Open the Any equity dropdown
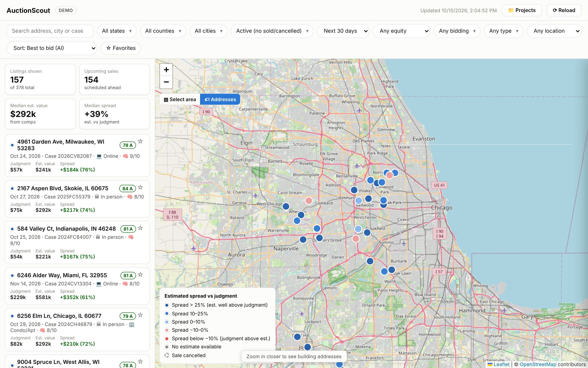 point(402,31)
